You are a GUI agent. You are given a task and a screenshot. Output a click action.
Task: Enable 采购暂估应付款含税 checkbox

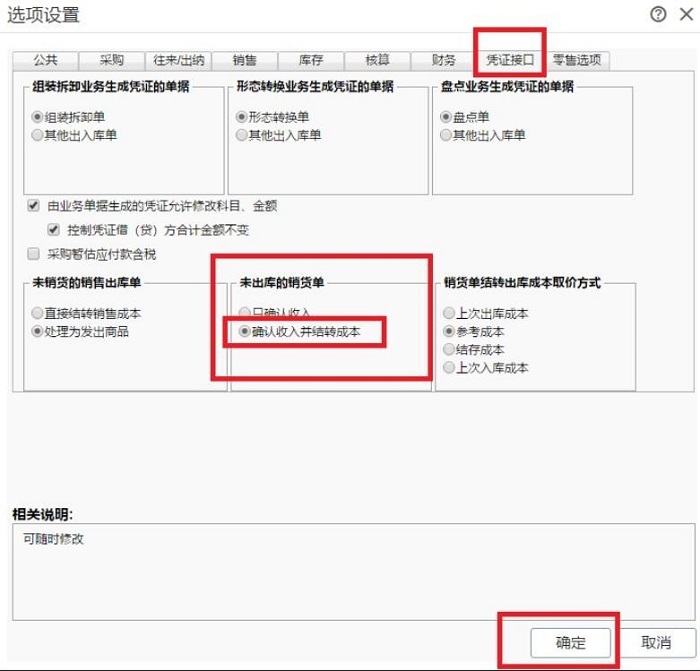click(33, 254)
